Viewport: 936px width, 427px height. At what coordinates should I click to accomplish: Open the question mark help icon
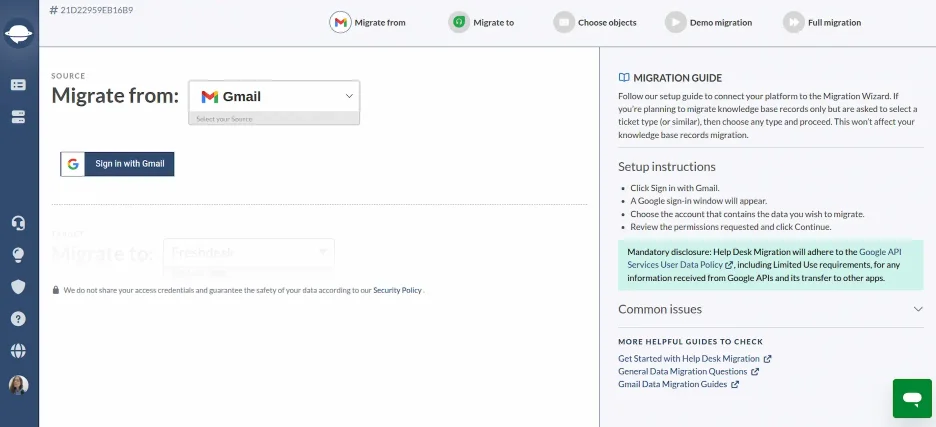tap(19, 319)
